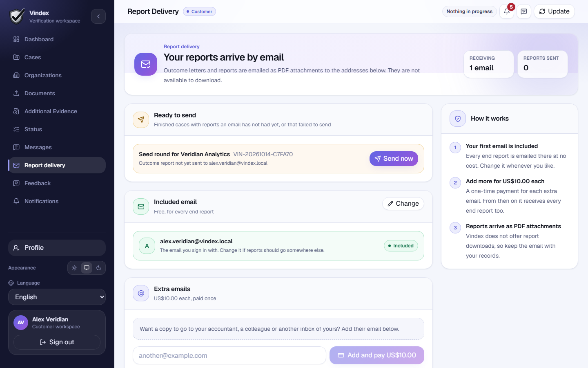Switch appearance to light mode sun icon
Viewport: 588px width, 368px height.
74,268
